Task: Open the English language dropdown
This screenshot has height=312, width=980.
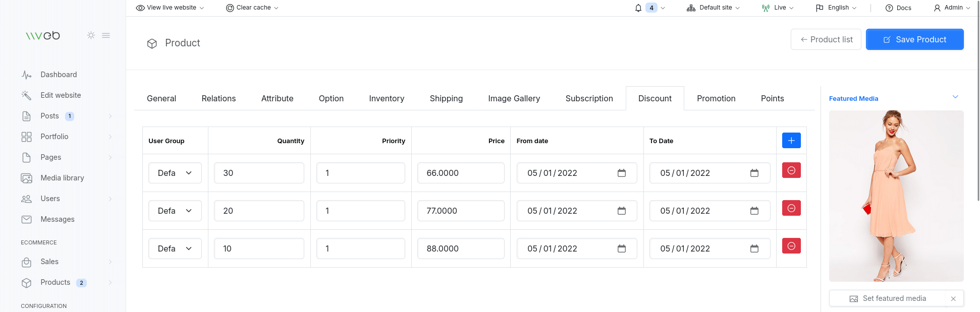Action: click(x=836, y=8)
